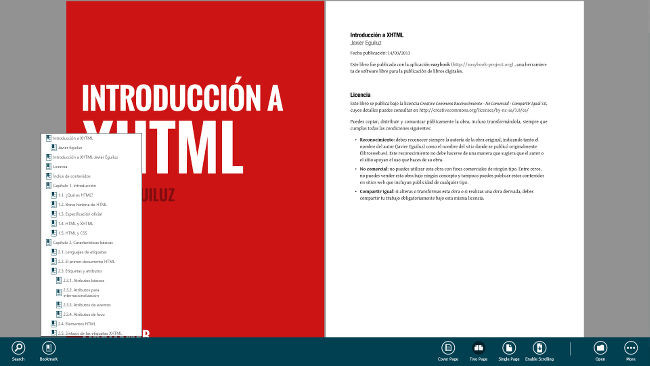650x366 pixels.
Task: Open bookmark 1.5 HTML y CSS
Action: tap(69, 233)
